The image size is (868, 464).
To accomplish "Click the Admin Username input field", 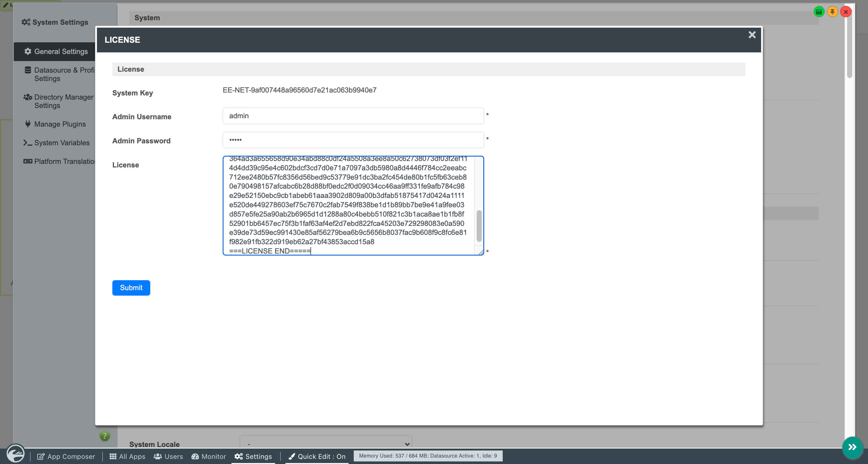I will [353, 116].
